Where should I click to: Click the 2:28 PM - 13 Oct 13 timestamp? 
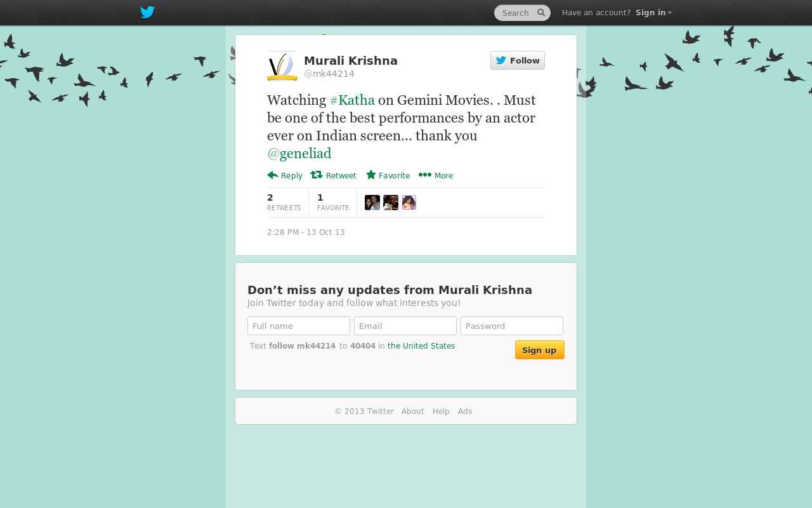click(x=306, y=232)
